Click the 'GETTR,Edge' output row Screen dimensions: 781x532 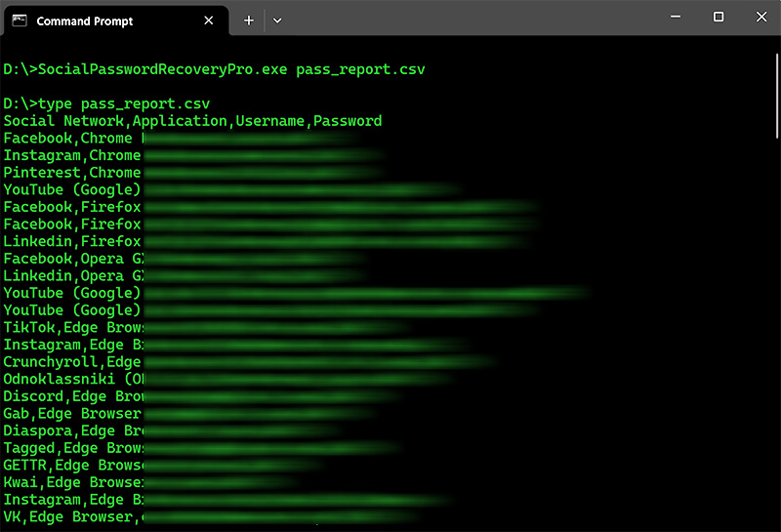pyautogui.click(x=164, y=465)
